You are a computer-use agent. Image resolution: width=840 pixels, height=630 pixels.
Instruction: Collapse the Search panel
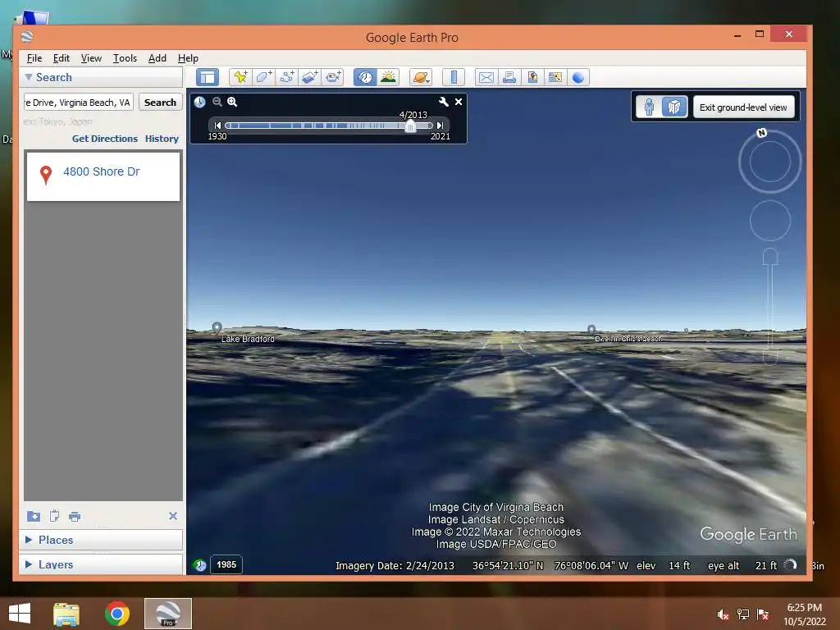pyautogui.click(x=29, y=77)
